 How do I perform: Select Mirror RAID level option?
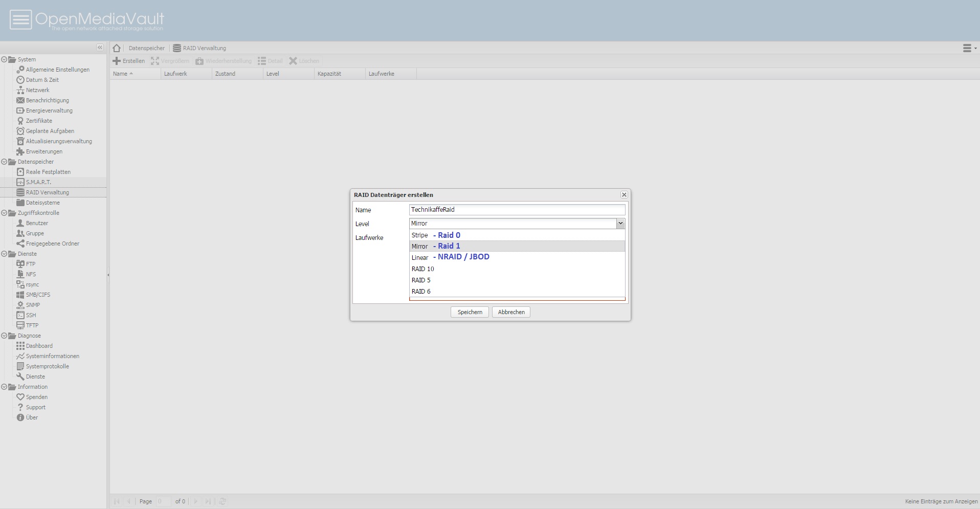pyautogui.click(x=517, y=246)
